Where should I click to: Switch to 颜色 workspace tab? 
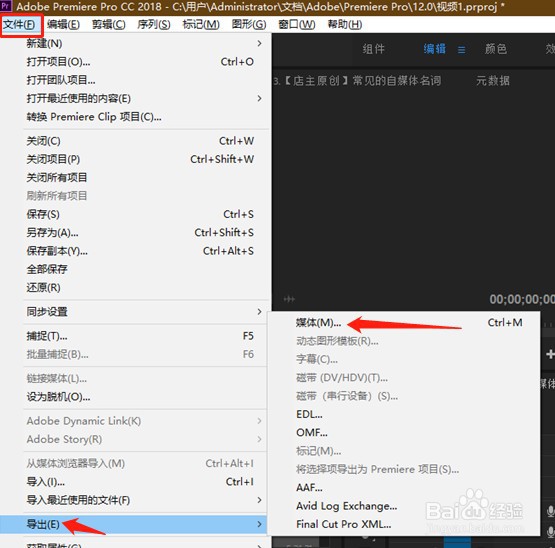point(496,49)
